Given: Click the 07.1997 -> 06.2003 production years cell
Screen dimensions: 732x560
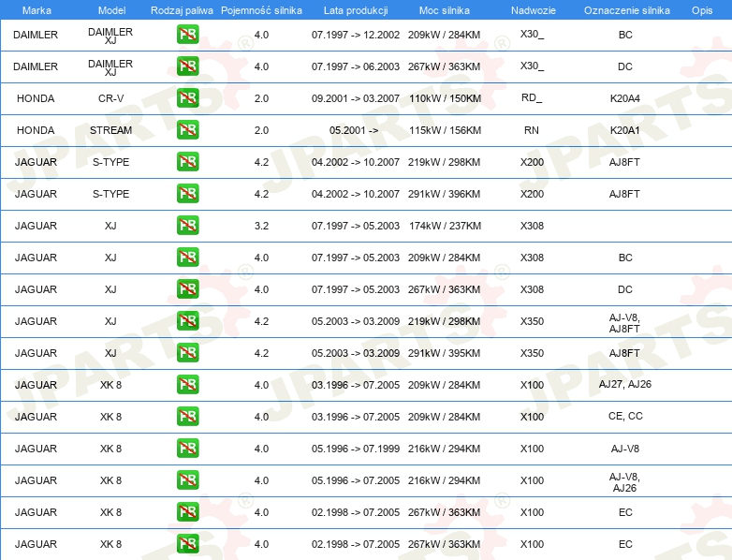Looking at the screenshot, I should coord(356,66).
